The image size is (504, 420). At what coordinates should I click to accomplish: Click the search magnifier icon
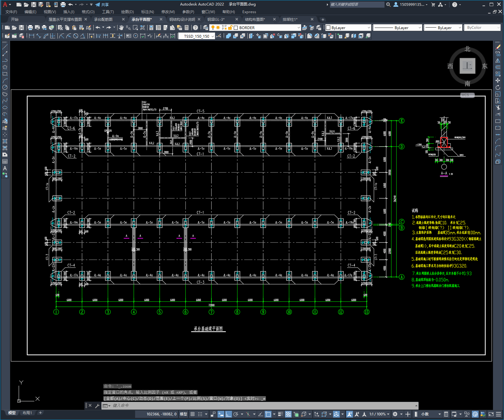tap(388, 5)
